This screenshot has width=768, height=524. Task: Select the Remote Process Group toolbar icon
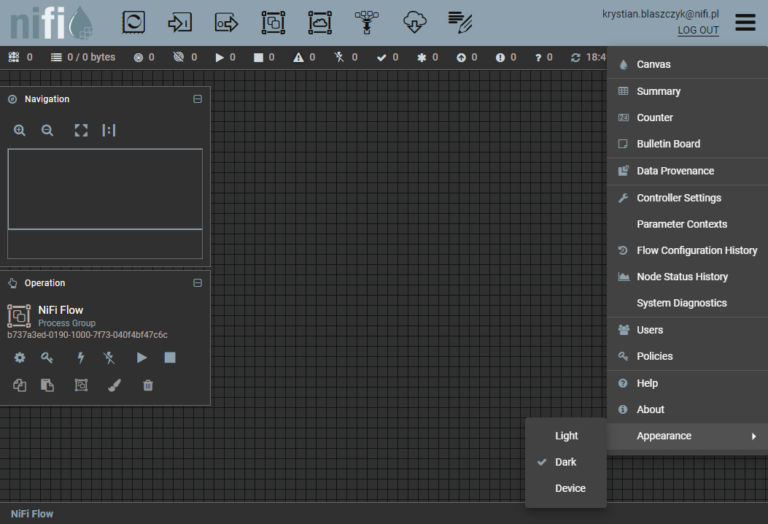(x=320, y=23)
